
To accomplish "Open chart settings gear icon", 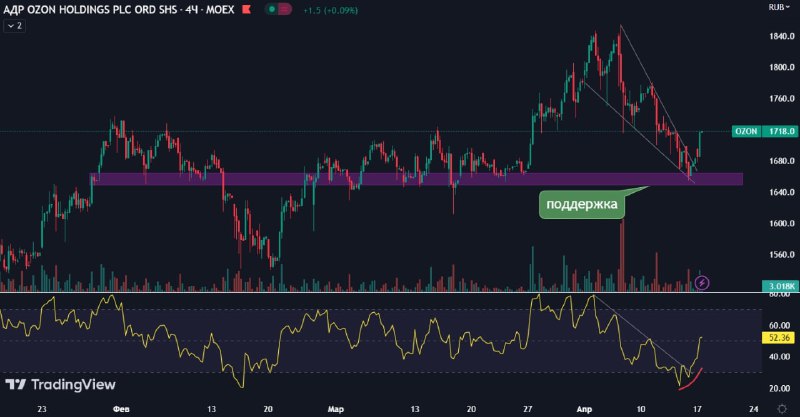I will click(782, 409).
